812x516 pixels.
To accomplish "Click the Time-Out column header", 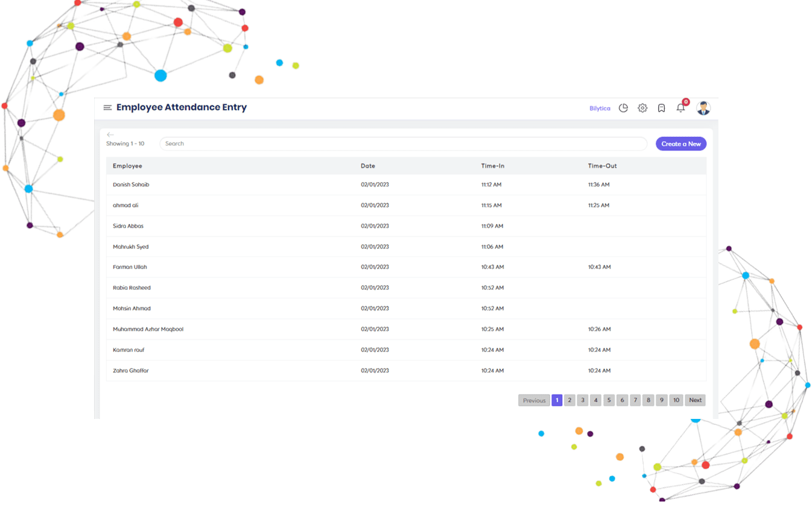I will coord(603,166).
